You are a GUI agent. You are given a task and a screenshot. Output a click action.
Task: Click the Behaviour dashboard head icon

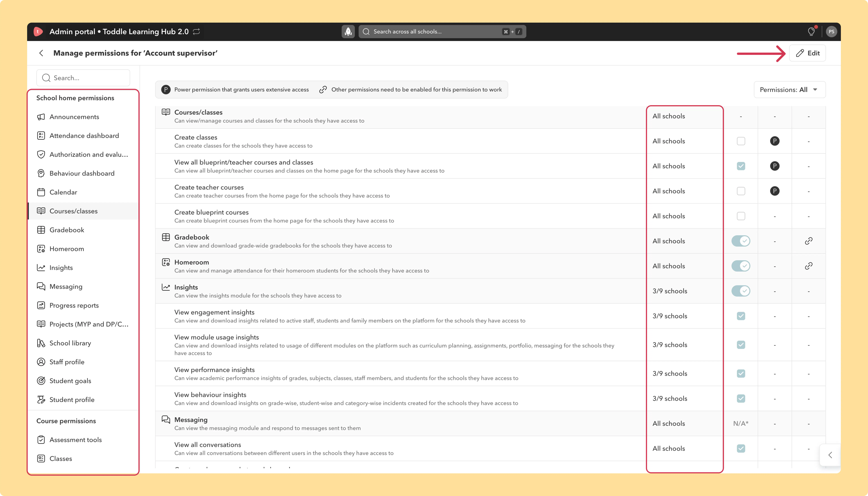point(41,173)
